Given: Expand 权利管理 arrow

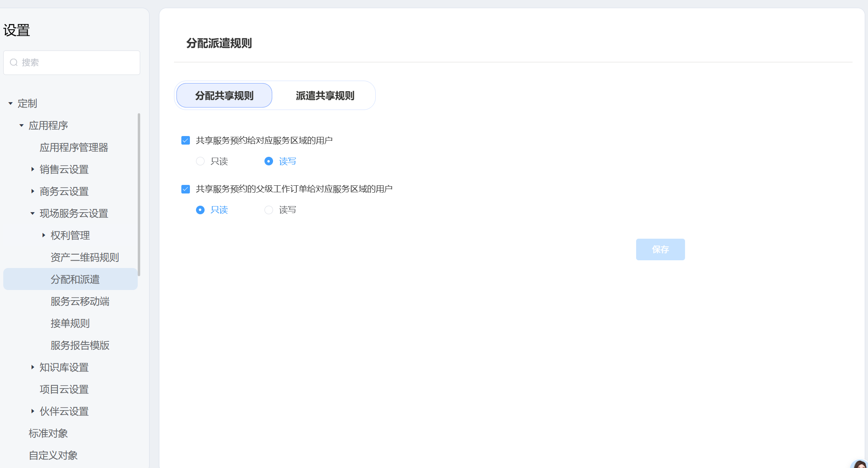Looking at the screenshot, I should (x=44, y=235).
